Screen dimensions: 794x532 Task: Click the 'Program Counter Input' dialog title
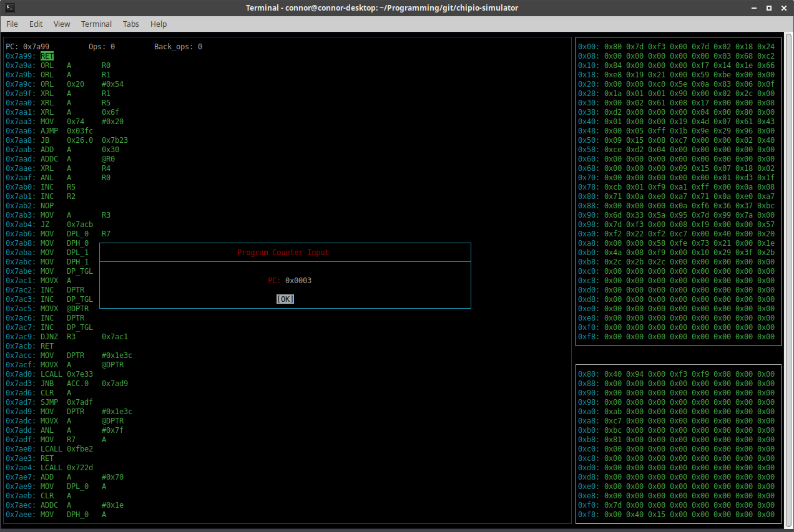pos(283,253)
